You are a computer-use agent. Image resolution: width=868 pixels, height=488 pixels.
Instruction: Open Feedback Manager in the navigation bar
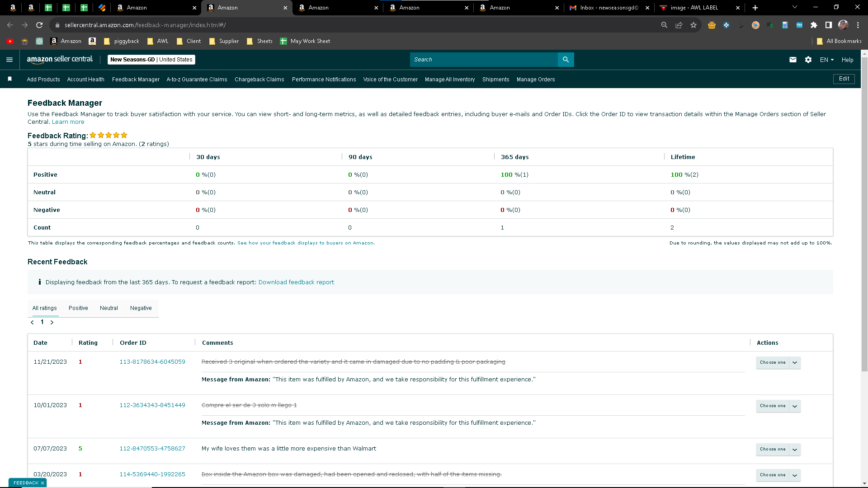(136, 80)
